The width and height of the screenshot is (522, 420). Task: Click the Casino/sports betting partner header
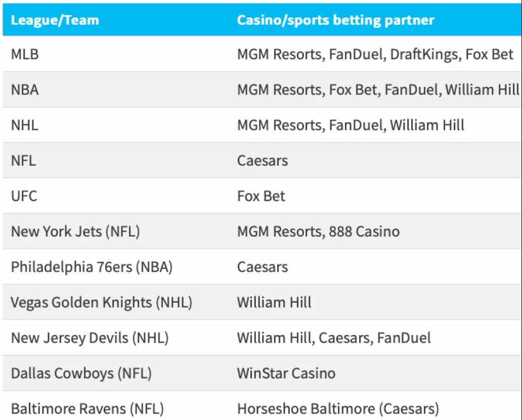click(x=335, y=20)
